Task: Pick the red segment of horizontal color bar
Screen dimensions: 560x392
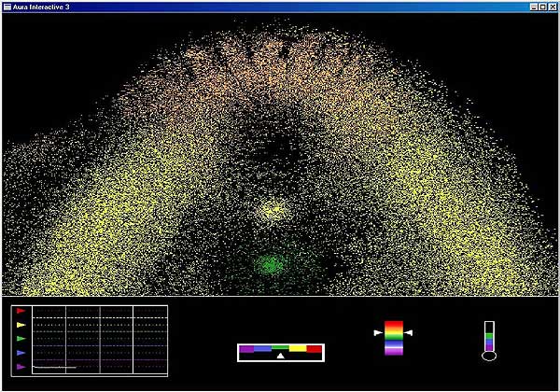Action: (x=315, y=348)
